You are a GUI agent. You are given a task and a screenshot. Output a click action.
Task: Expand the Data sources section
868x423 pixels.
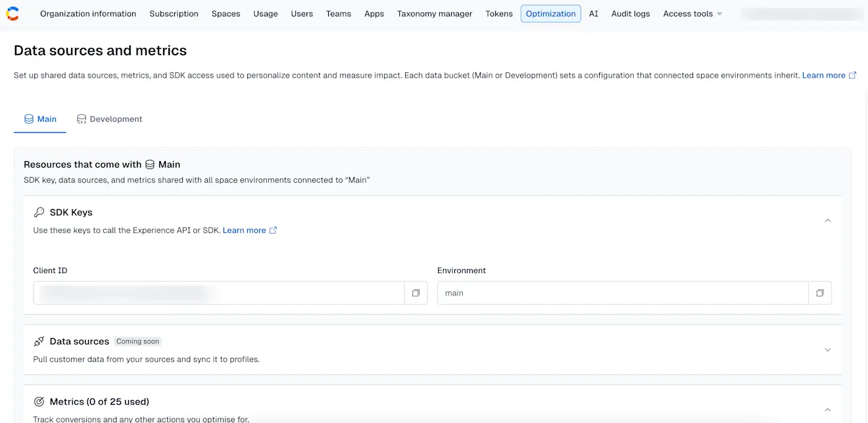point(827,349)
